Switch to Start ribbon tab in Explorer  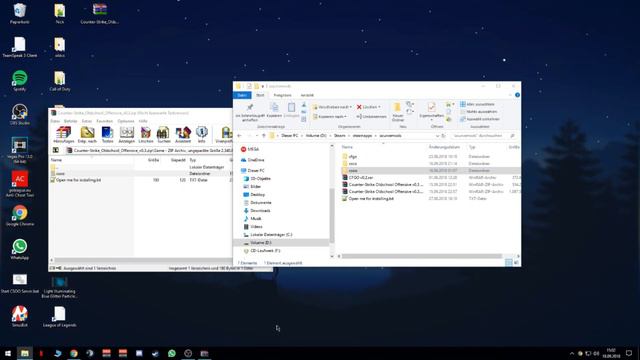pos(260,95)
